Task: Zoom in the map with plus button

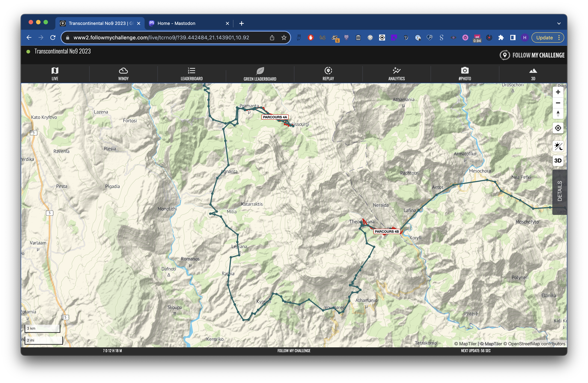Action: (558, 92)
